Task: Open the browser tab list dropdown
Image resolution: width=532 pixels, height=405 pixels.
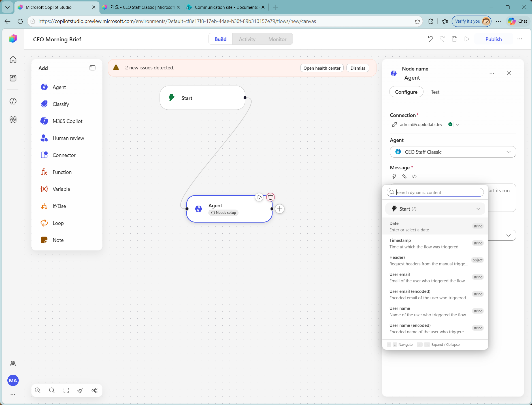Action: [8, 7]
